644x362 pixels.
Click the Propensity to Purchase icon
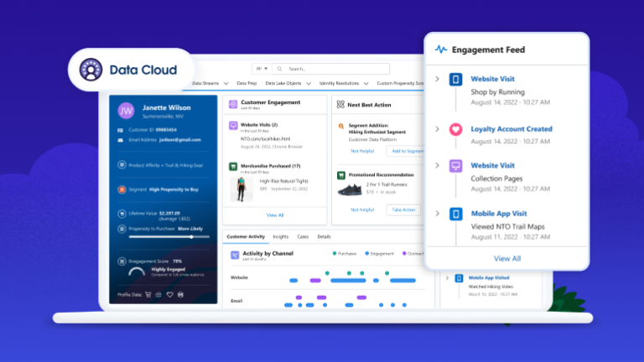[x=122, y=229]
